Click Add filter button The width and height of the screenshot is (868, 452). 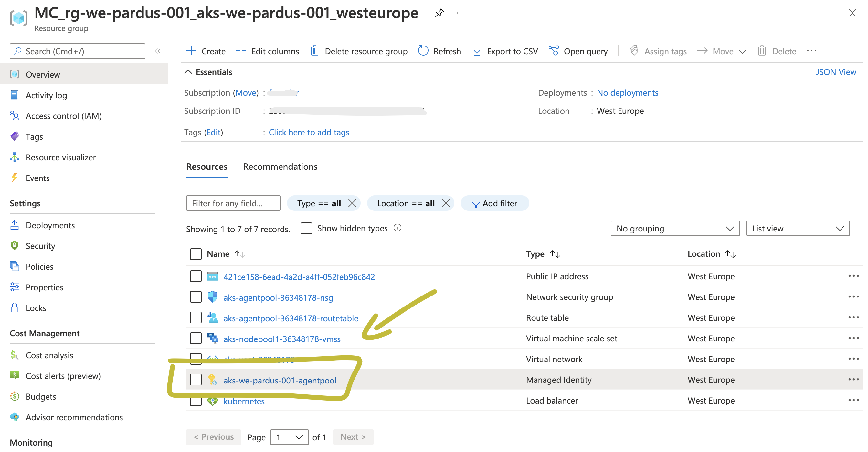494,203
